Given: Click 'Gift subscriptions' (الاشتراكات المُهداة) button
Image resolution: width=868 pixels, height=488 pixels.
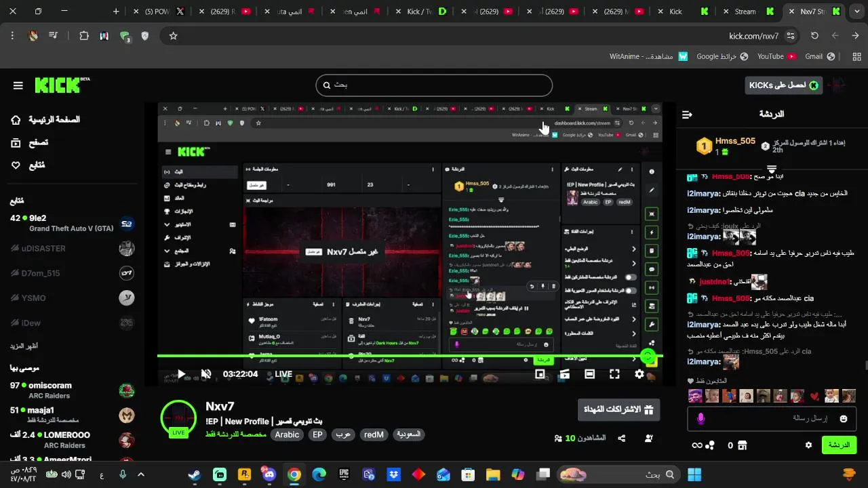Looking at the screenshot, I should click(618, 409).
